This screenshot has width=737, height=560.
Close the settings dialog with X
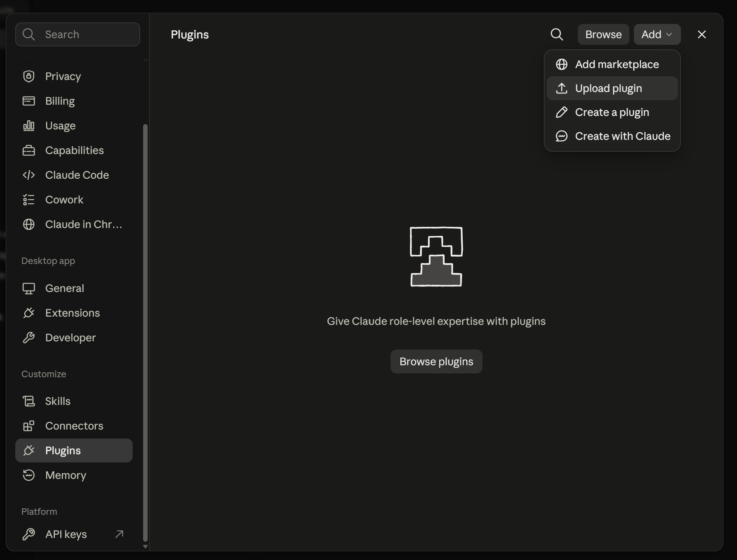click(701, 34)
